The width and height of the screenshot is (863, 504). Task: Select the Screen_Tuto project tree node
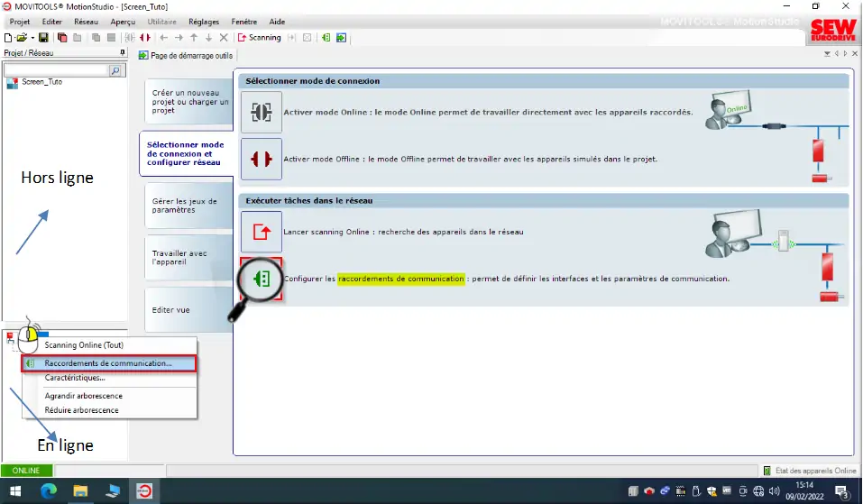point(41,82)
